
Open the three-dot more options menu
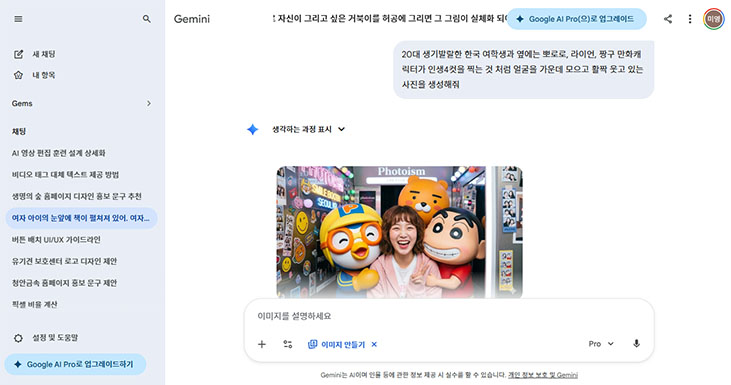[690, 19]
